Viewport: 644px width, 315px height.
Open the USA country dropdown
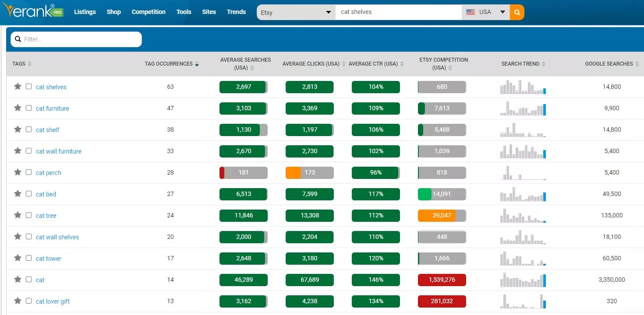(x=486, y=12)
